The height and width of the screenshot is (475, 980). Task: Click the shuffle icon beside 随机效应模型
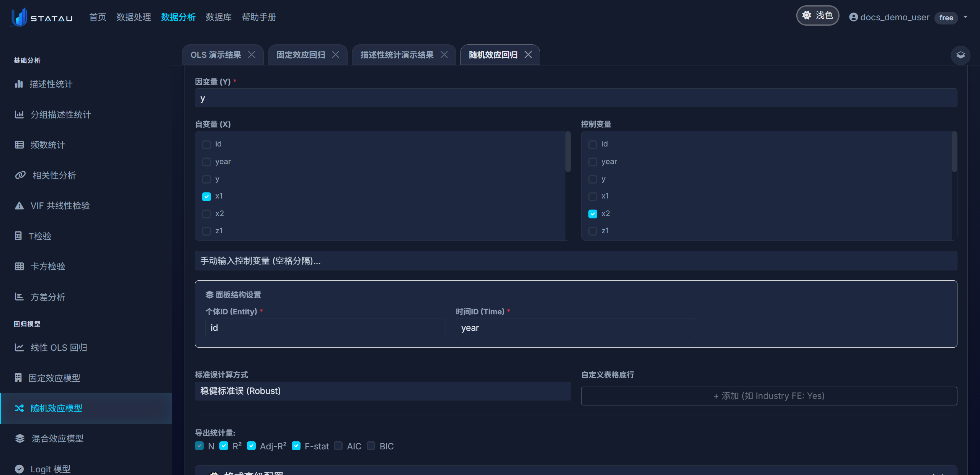click(x=19, y=408)
